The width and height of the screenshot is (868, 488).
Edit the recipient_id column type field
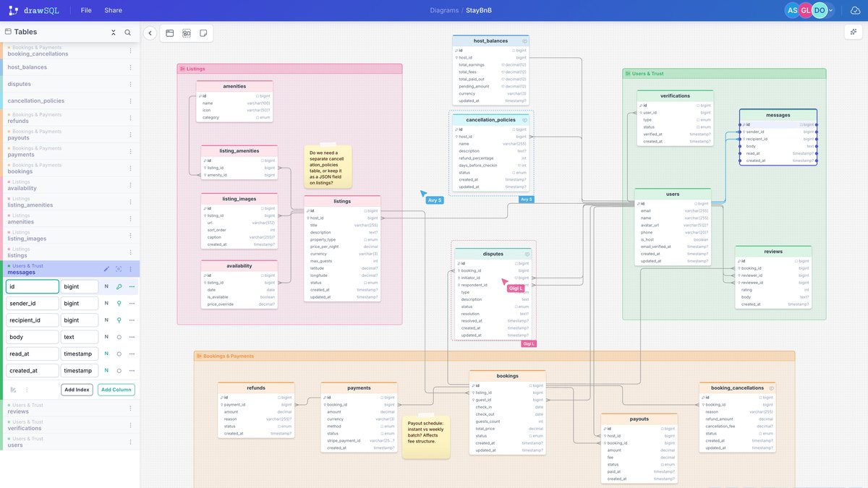point(80,320)
